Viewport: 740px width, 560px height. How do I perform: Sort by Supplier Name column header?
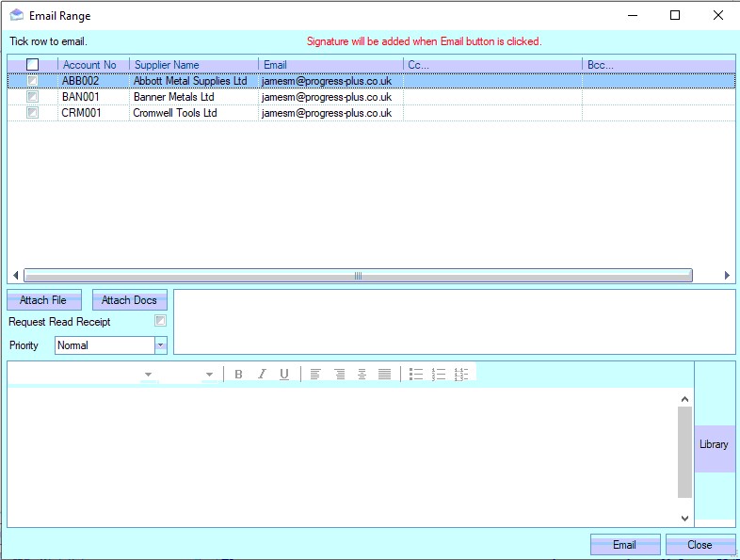click(195, 65)
